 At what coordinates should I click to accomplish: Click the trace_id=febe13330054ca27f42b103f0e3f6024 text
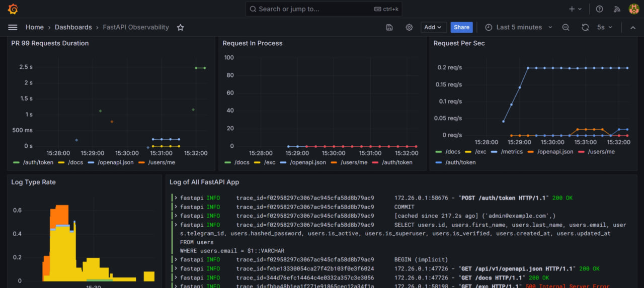click(x=305, y=269)
